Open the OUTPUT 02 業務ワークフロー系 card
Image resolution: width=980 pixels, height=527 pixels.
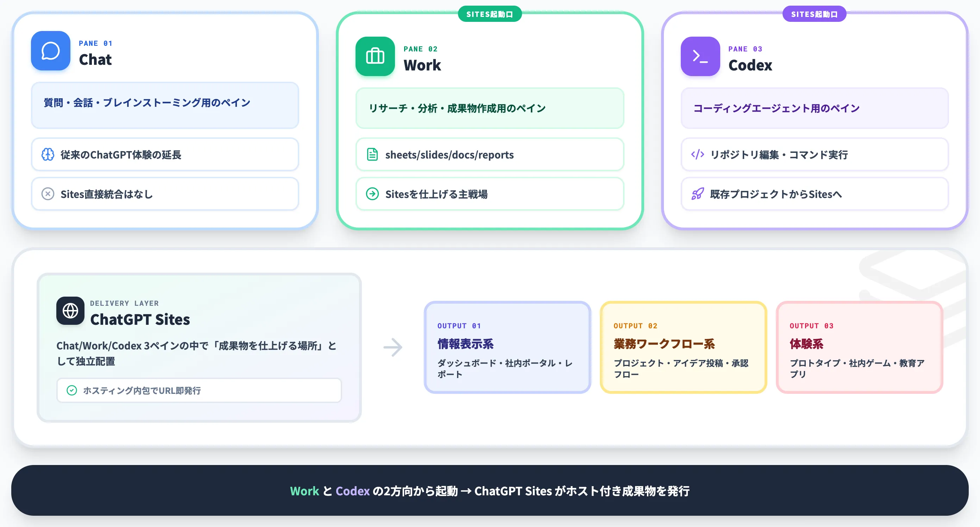[x=684, y=347]
